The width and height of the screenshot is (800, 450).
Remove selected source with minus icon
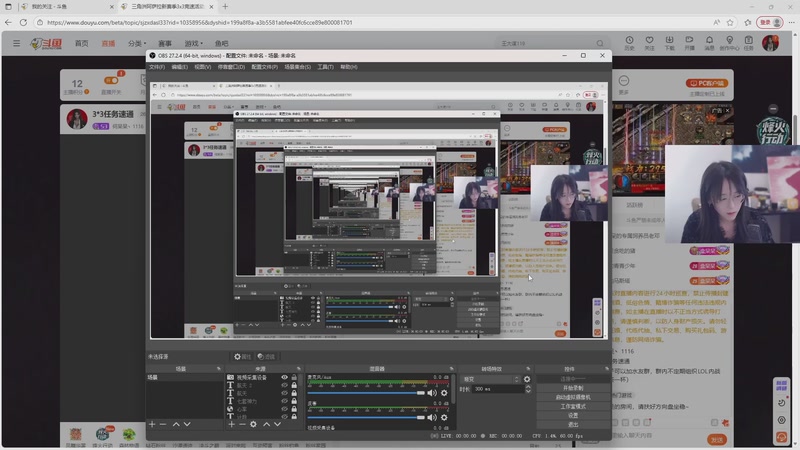coord(242,424)
